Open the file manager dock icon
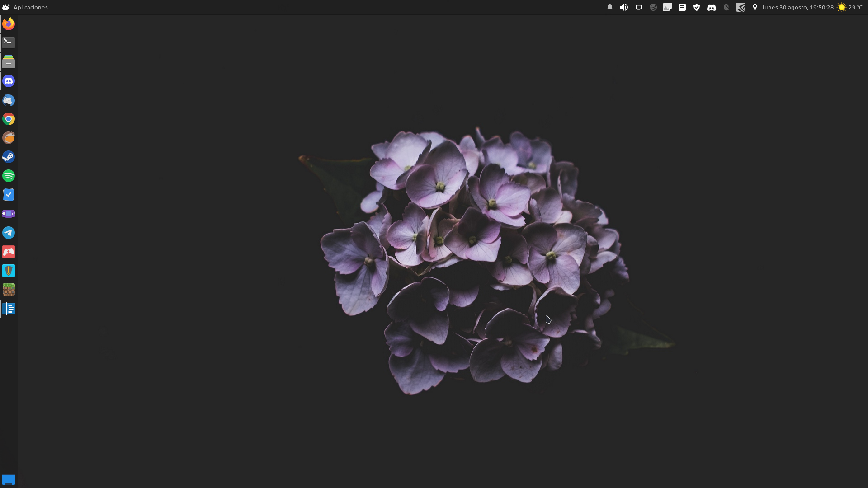 pos(9,62)
